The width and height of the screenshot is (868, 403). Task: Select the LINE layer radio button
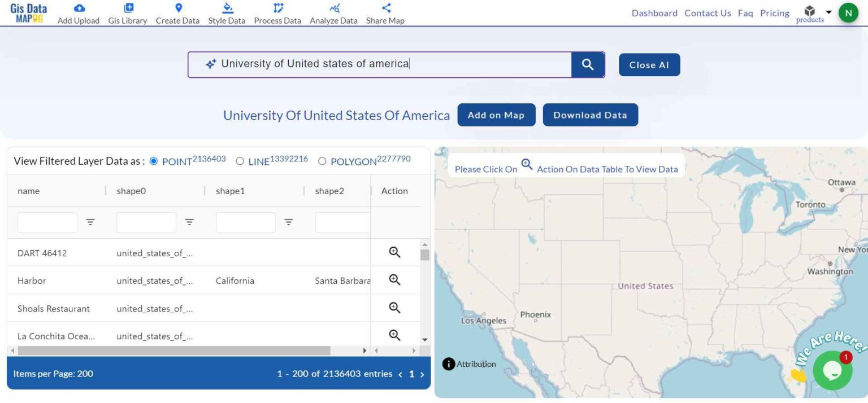(x=240, y=161)
